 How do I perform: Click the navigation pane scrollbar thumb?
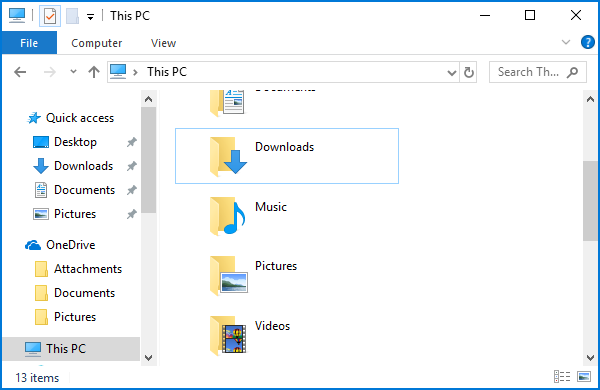pyautogui.click(x=148, y=160)
